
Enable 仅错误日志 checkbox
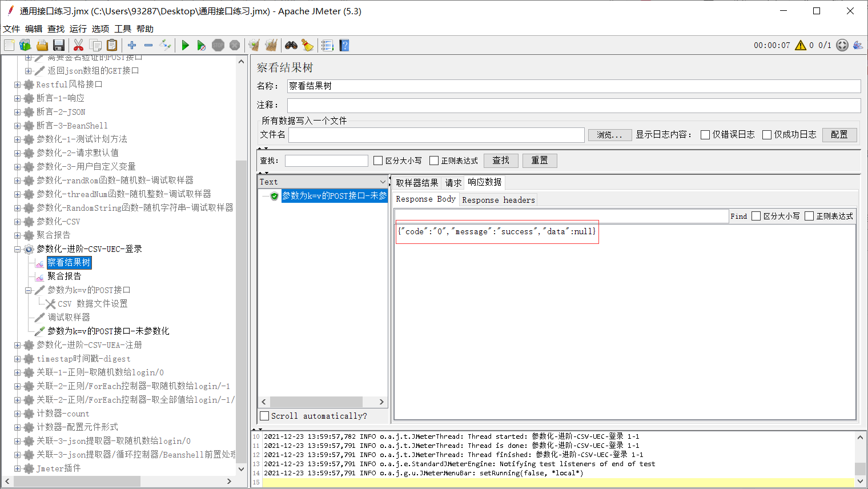tap(705, 135)
